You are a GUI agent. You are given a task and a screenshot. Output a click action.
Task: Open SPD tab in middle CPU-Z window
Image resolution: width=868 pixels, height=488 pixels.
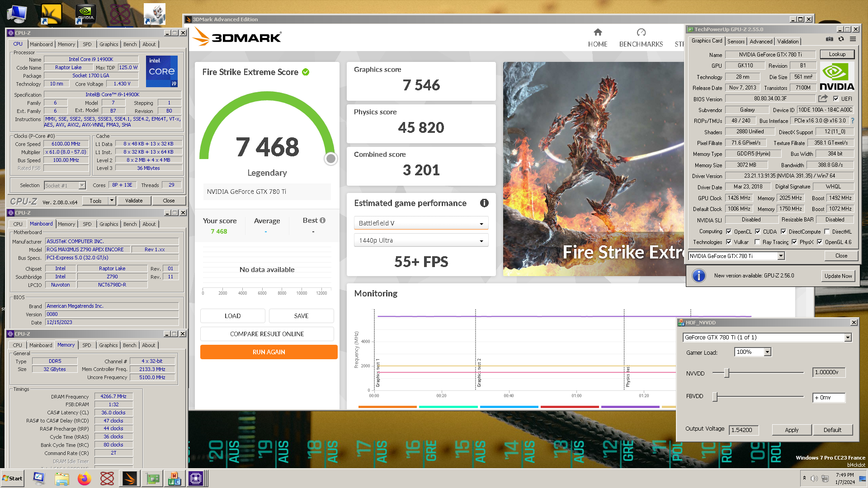[87, 224]
